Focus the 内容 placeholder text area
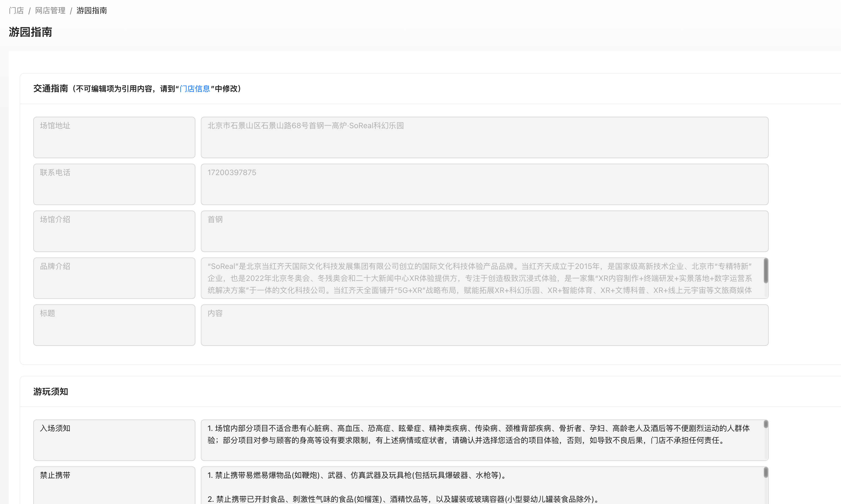This screenshot has height=504, width=841. (485, 325)
